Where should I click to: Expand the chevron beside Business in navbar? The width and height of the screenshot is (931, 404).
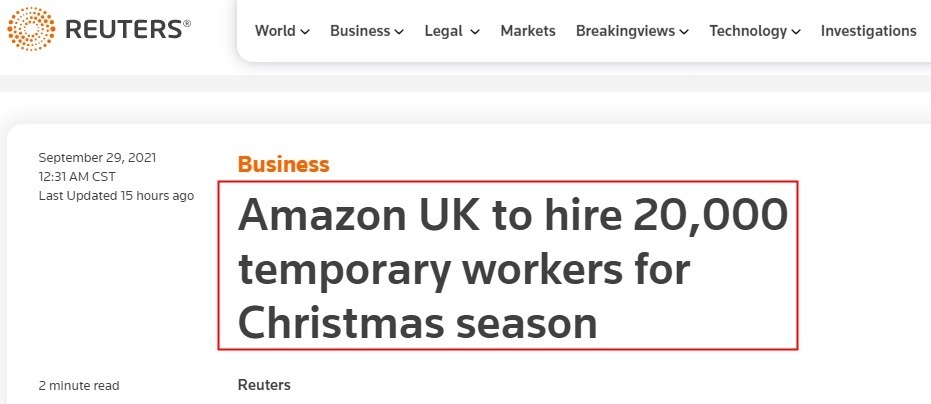pyautogui.click(x=399, y=32)
